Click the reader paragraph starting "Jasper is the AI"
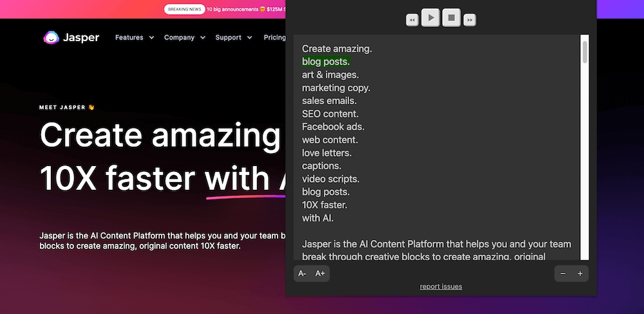The height and width of the screenshot is (314, 644). tap(437, 250)
